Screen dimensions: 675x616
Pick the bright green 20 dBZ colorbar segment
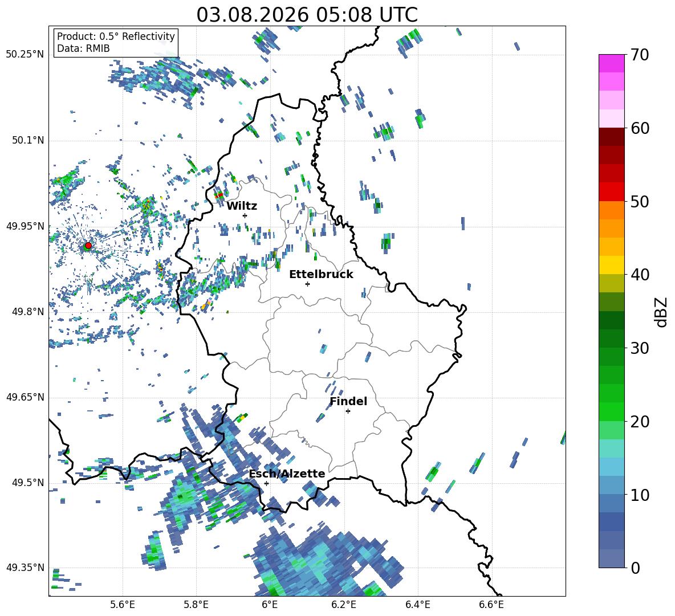612,411
